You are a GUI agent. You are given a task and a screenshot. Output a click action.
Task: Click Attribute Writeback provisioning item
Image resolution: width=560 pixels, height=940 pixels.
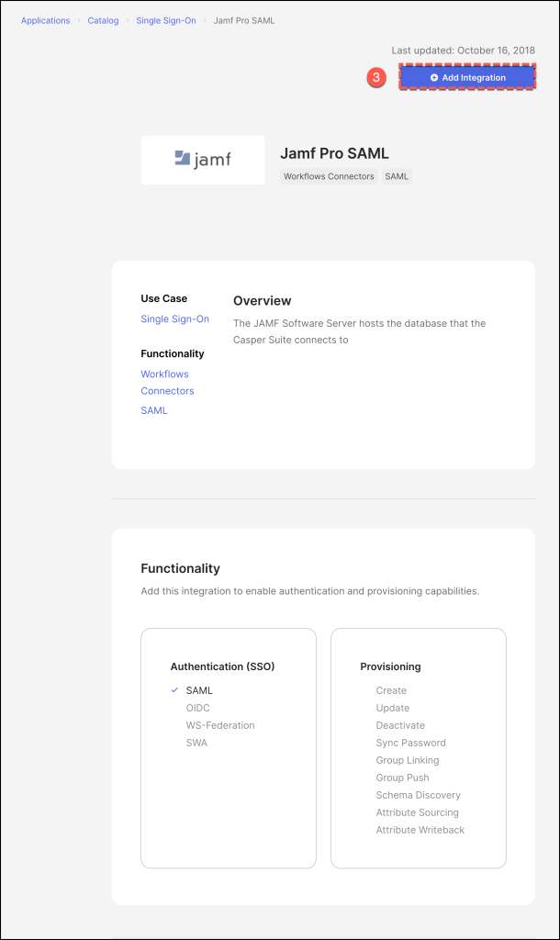(420, 830)
